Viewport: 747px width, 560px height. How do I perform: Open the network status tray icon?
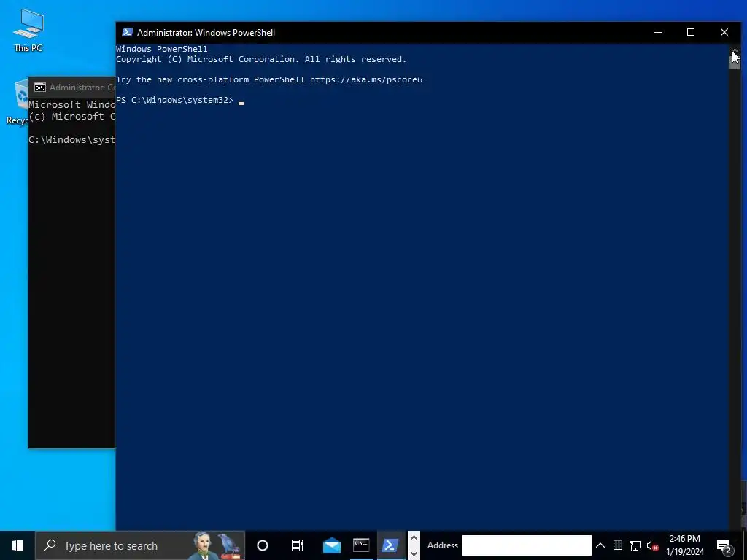coord(635,545)
